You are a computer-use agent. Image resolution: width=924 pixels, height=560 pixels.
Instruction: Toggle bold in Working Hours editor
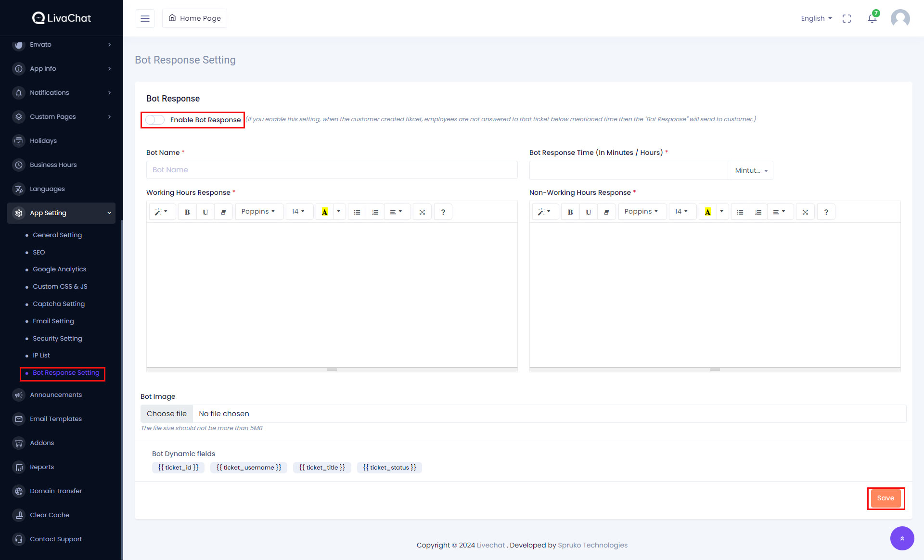click(187, 212)
